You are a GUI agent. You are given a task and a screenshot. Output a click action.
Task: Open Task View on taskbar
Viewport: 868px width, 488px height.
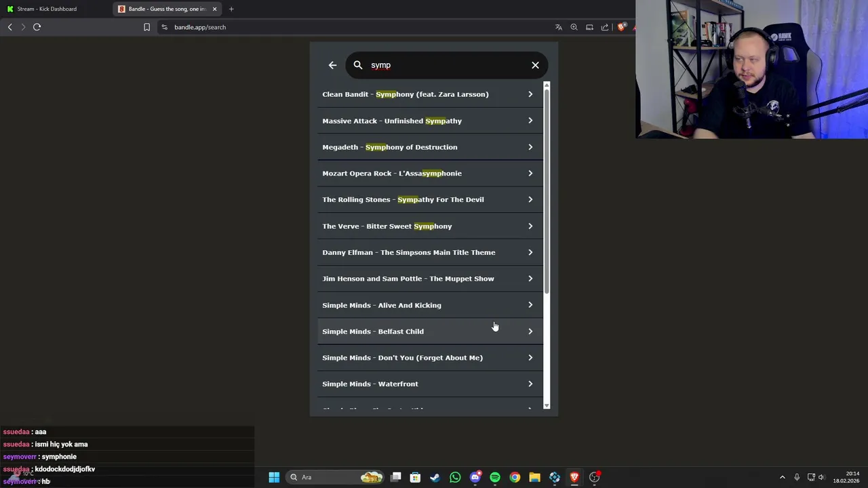pyautogui.click(x=396, y=477)
